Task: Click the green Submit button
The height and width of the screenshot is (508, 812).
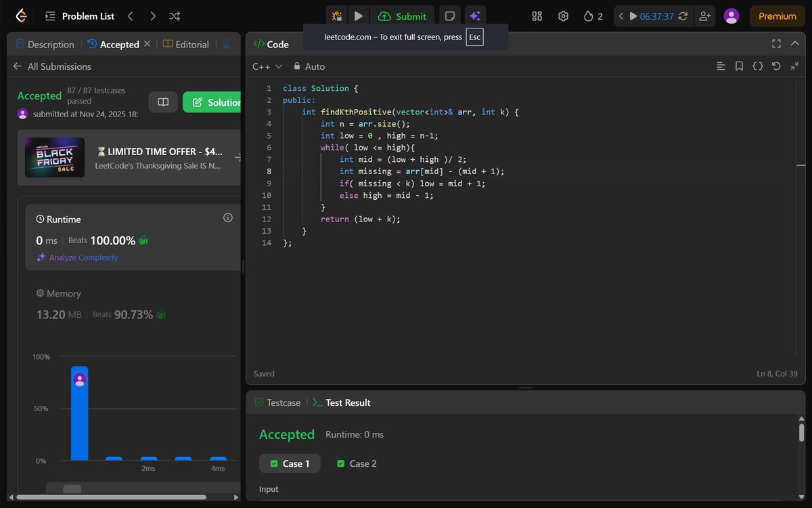Action: (403, 16)
